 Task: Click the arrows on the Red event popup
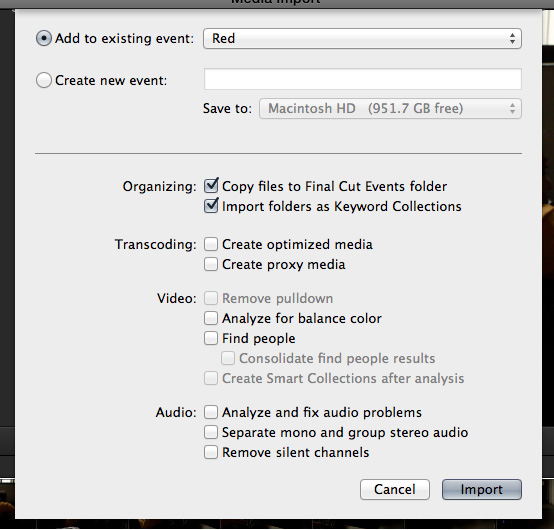click(512, 38)
